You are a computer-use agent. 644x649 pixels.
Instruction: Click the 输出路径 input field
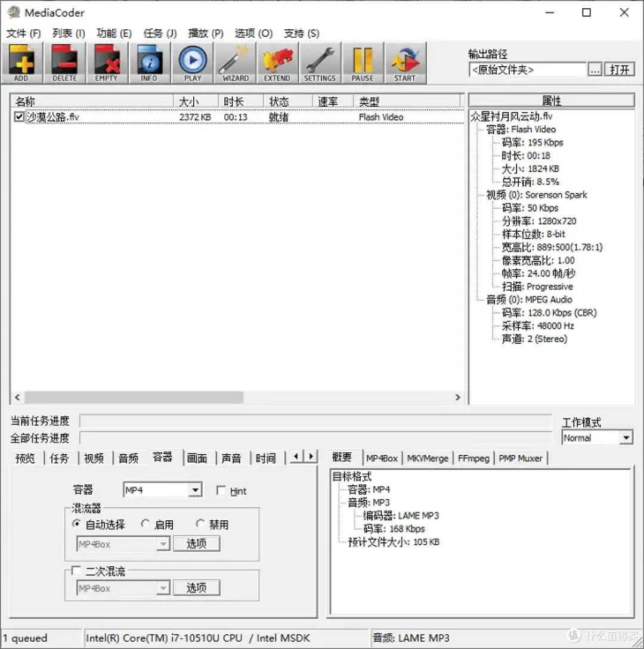(528, 70)
